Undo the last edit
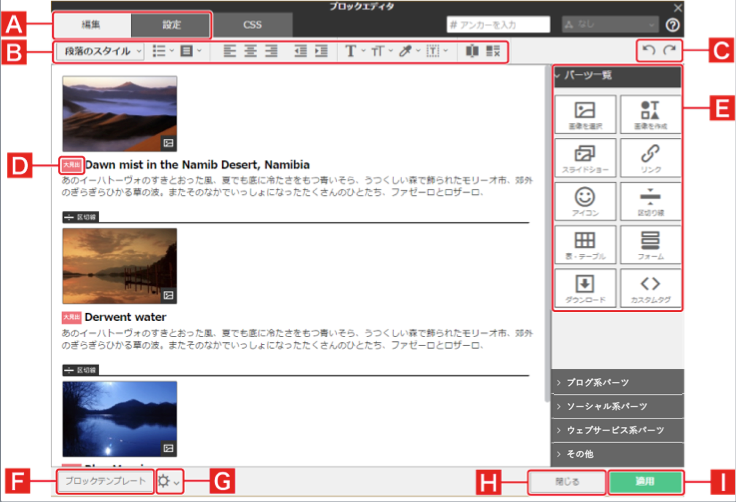 649,50
